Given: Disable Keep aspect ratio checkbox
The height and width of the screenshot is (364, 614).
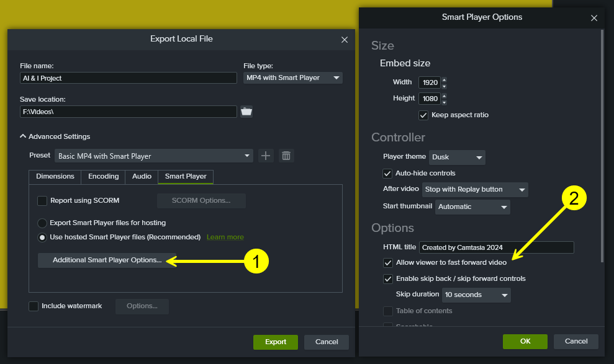Looking at the screenshot, I should point(423,115).
